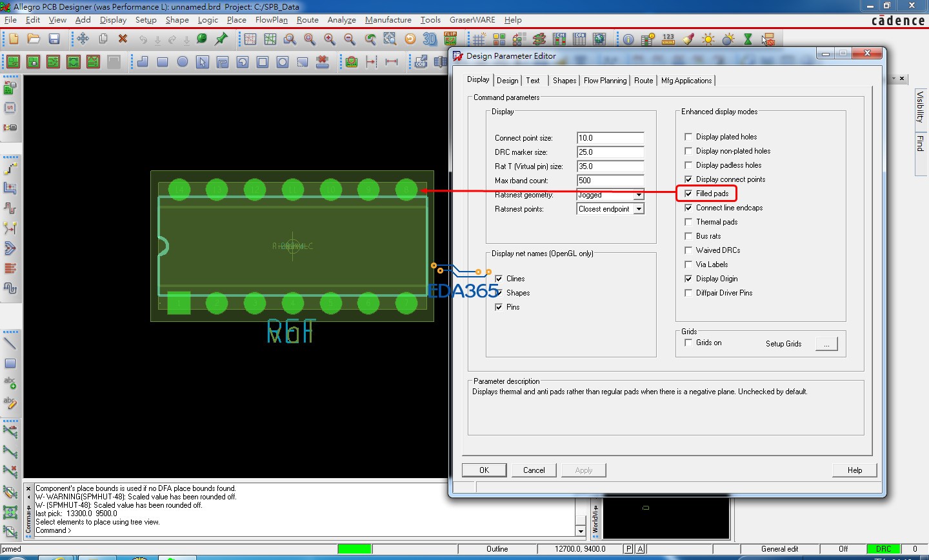929x560 pixels.
Task: Click the red X Delete icon
Action: pyautogui.click(x=123, y=39)
